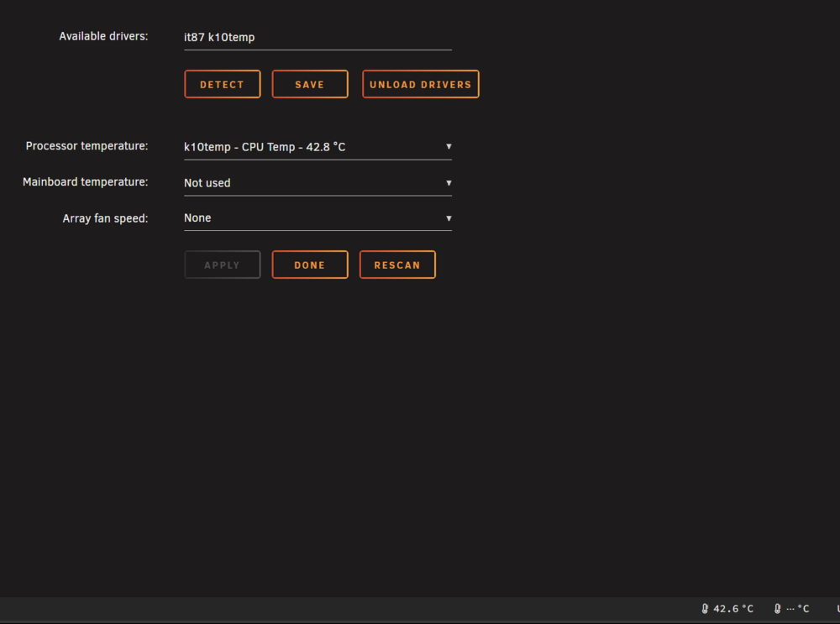Image resolution: width=840 pixels, height=624 pixels.
Task: Click the Unload Drivers button
Action: click(421, 84)
